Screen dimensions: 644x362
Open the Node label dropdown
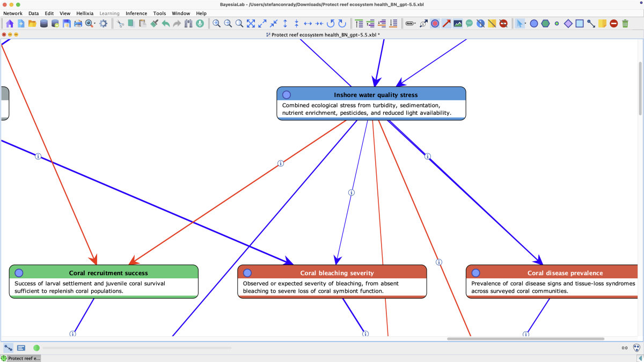point(411,24)
